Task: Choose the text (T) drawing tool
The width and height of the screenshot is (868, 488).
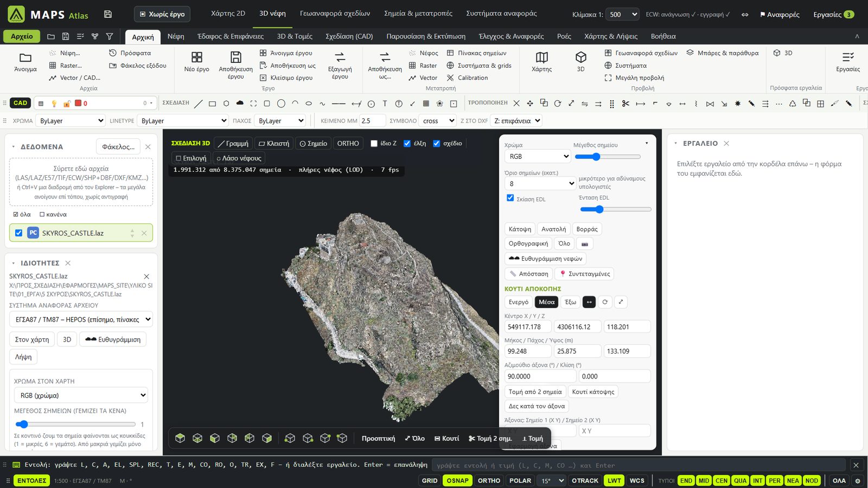Action: point(385,103)
